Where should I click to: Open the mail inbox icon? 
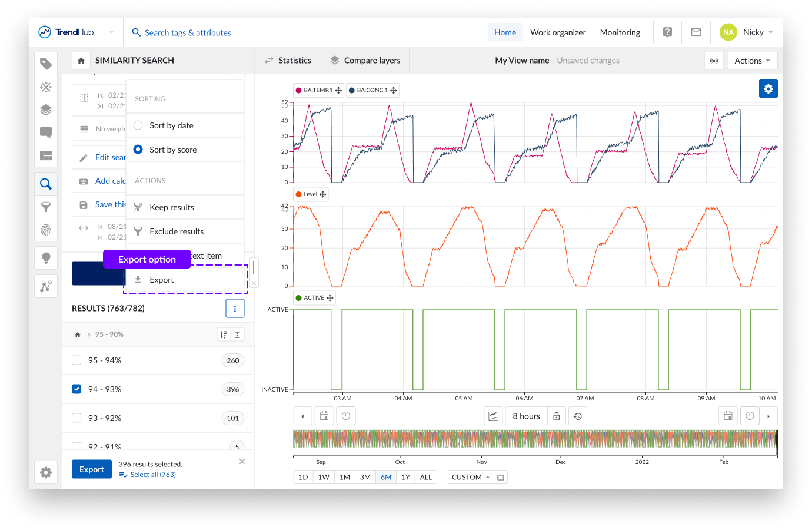(x=695, y=32)
